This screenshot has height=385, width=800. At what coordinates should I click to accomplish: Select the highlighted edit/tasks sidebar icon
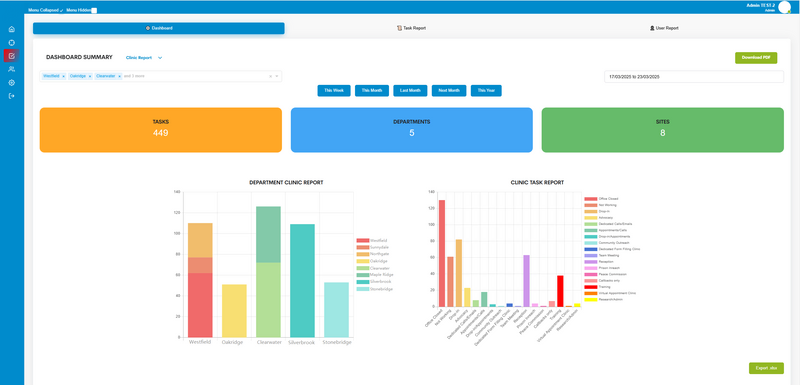click(x=12, y=56)
